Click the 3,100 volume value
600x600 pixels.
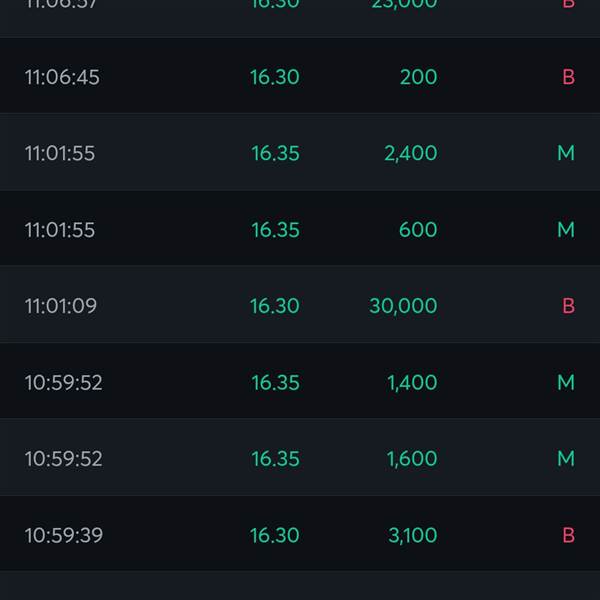pos(412,535)
